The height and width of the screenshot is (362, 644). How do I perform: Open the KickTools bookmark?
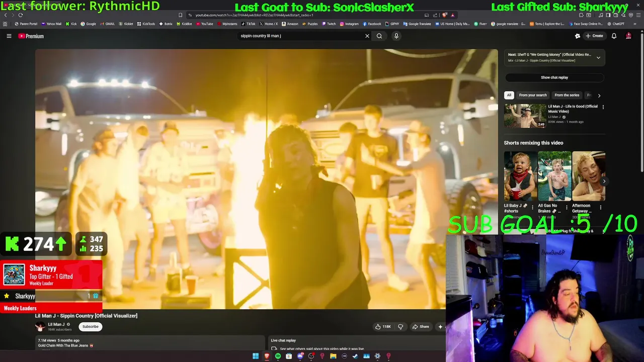[x=146, y=24]
